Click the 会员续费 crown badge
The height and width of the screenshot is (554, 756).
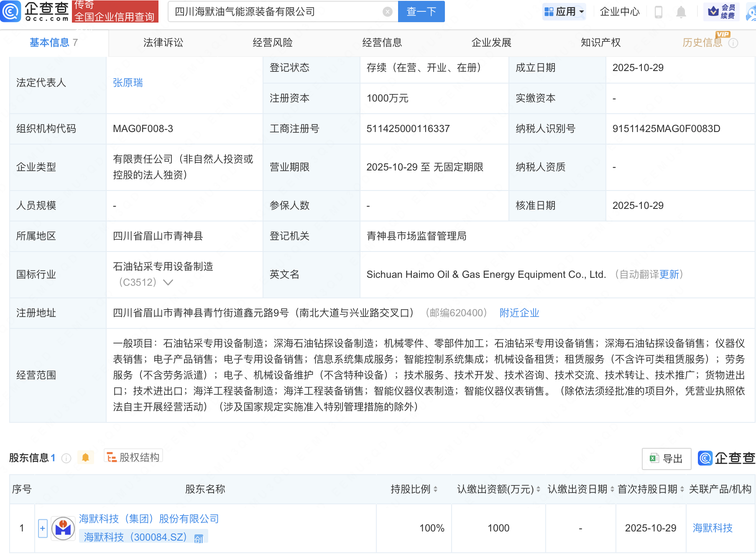[x=721, y=11]
